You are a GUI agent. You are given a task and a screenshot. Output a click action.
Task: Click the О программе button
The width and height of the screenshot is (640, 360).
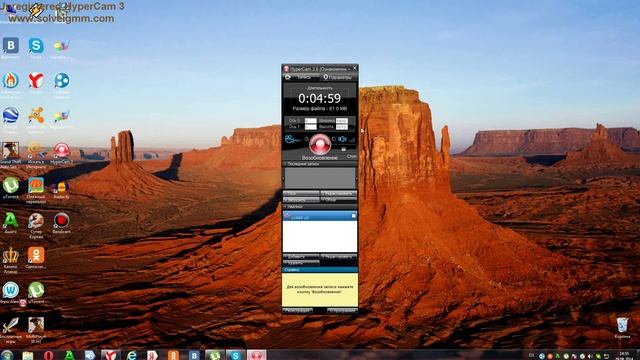pos(342,311)
